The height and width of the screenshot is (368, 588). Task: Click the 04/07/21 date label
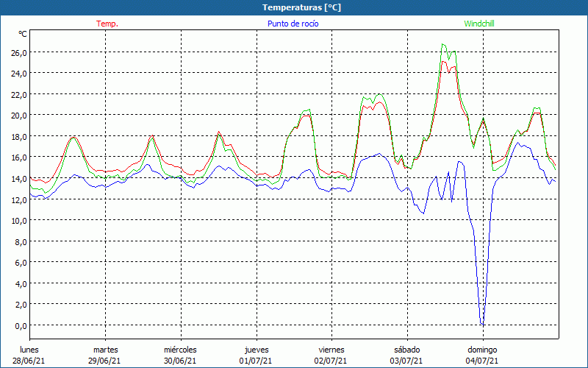[482, 361]
